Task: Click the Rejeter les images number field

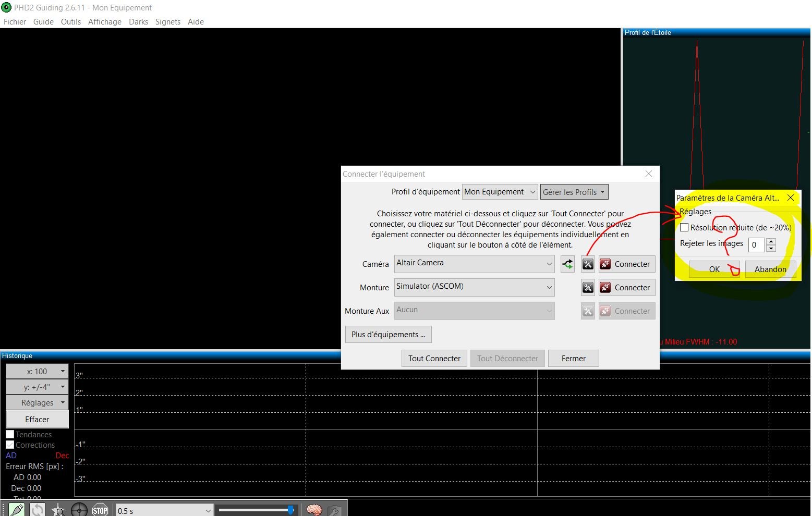Action: click(x=757, y=245)
